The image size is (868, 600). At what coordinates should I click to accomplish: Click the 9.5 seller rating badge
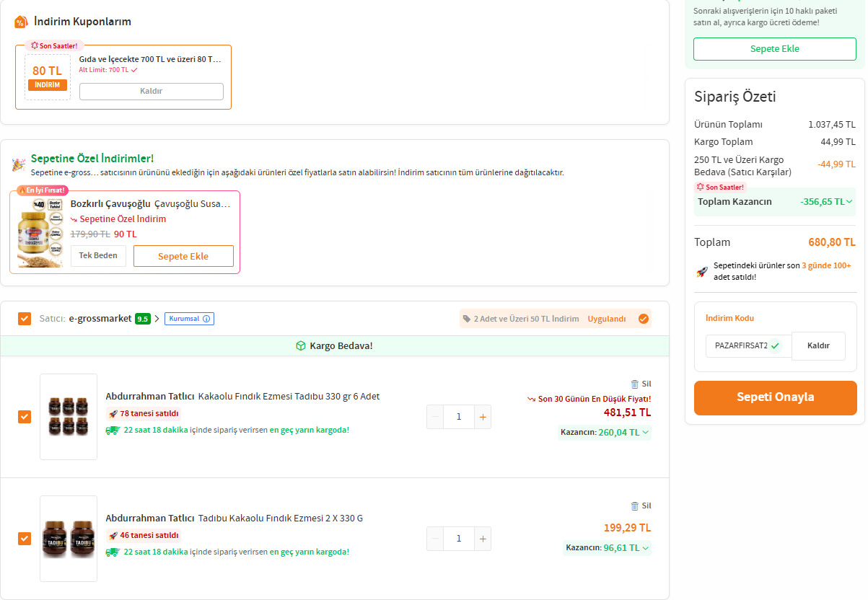coord(143,319)
